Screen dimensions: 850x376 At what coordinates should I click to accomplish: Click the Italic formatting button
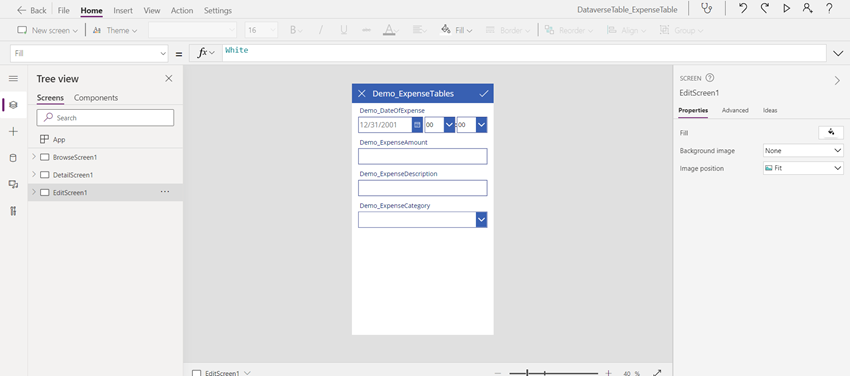[320, 30]
